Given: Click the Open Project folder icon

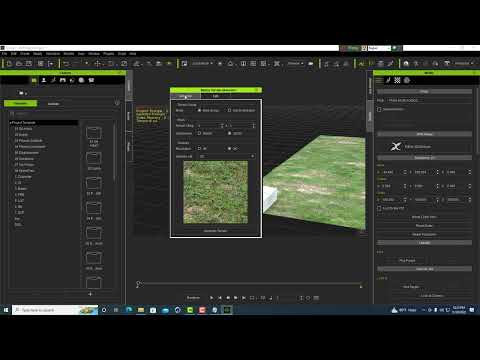Looking at the screenshot, I should point(19,63).
